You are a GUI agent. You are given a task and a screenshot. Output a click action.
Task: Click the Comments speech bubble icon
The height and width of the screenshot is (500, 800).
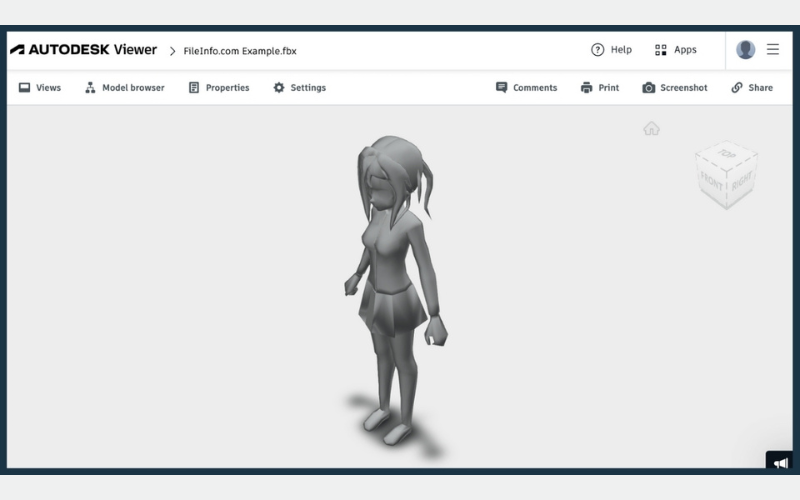pos(502,88)
